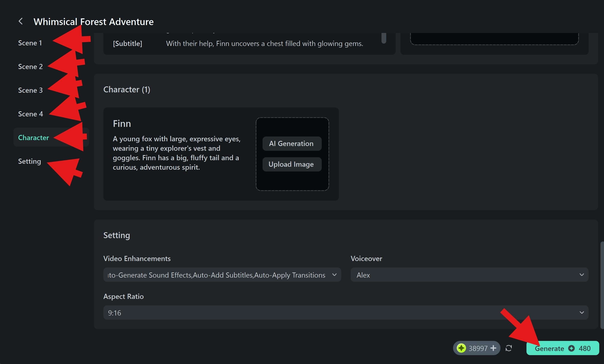The height and width of the screenshot is (364, 604).
Task: Click the Whimsical Forest Adventure title
Action: click(94, 22)
